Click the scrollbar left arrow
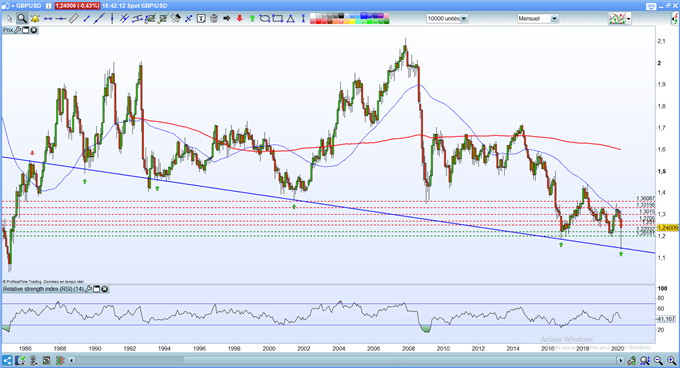This screenshot has width=680, height=368. pyautogui.click(x=72, y=360)
